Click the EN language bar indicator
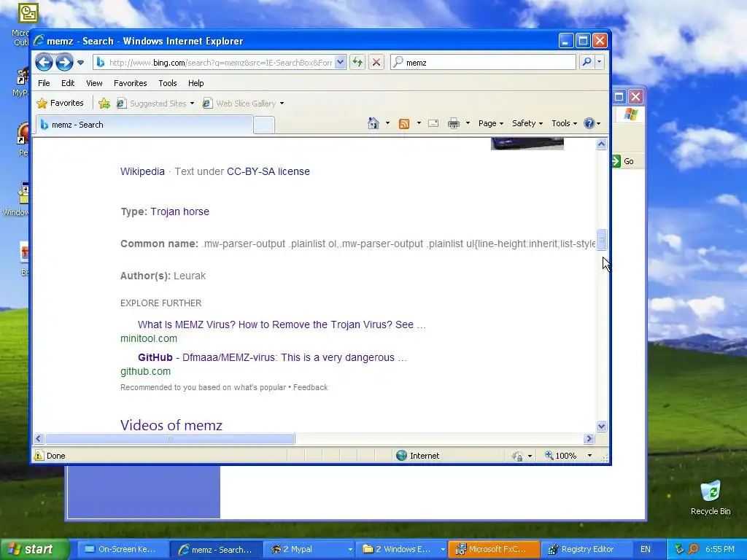The width and height of the screenshot is (747, 560). (646, 549)
